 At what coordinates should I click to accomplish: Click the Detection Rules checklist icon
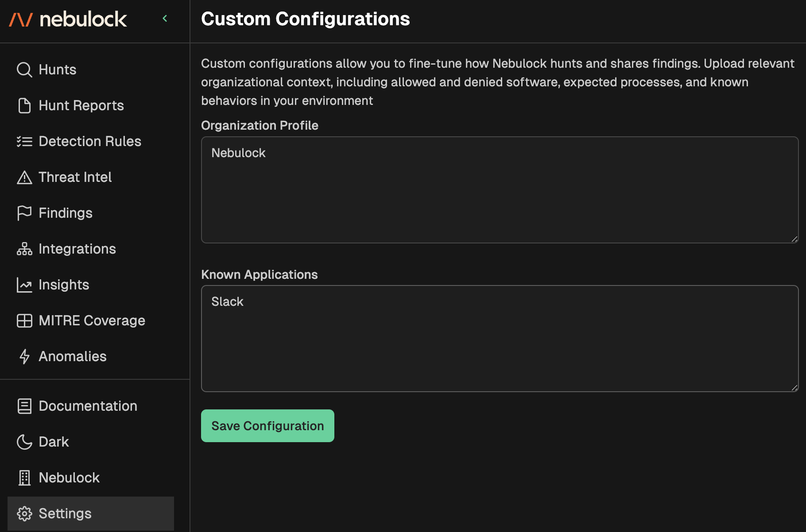pos(24,142)
